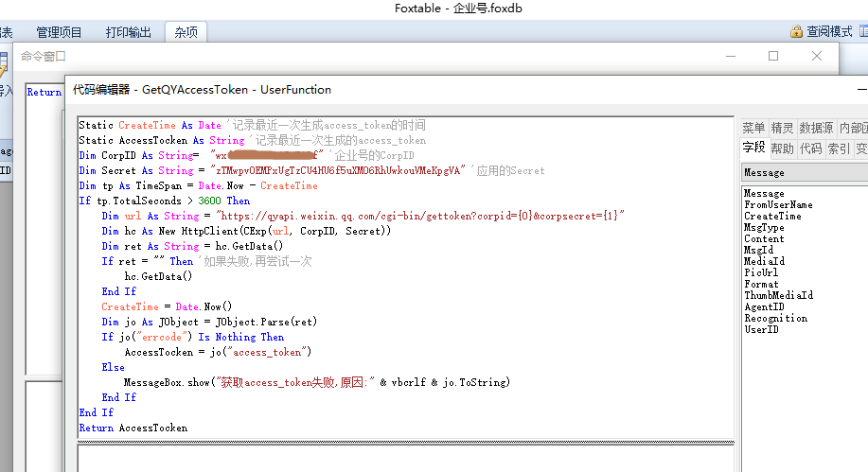Switch to the 打印输出 ribbon tab

(128, 32)
